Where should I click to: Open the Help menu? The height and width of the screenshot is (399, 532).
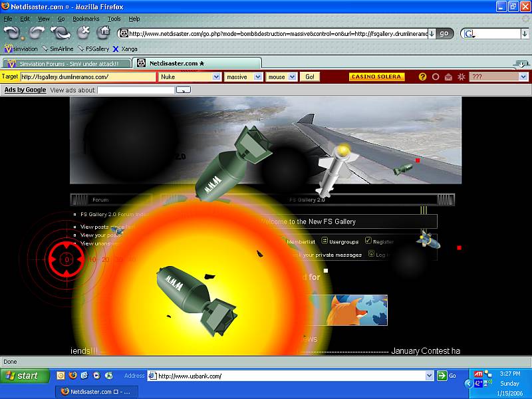(x=134, y=19)
